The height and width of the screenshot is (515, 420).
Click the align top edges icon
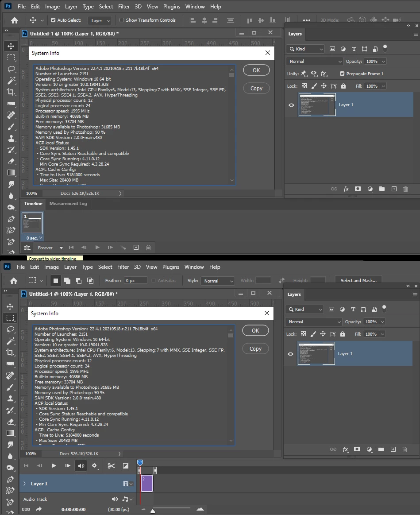pos(250,20)
